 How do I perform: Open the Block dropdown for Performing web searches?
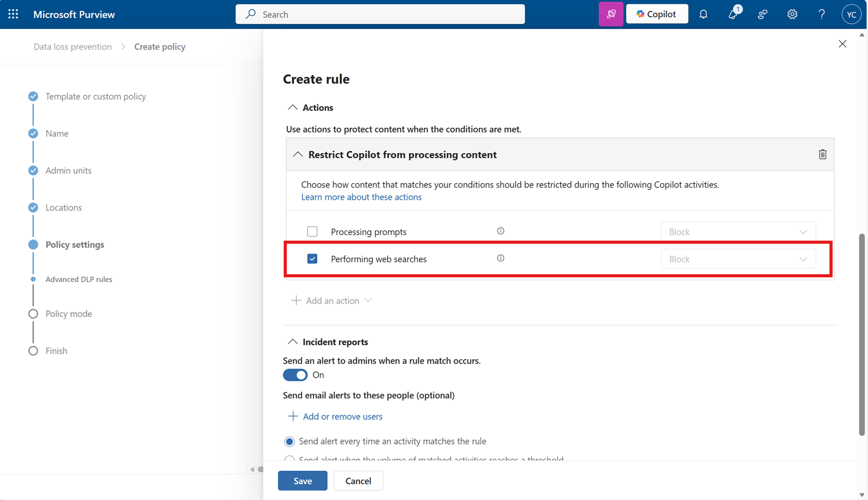pos(738,259)
